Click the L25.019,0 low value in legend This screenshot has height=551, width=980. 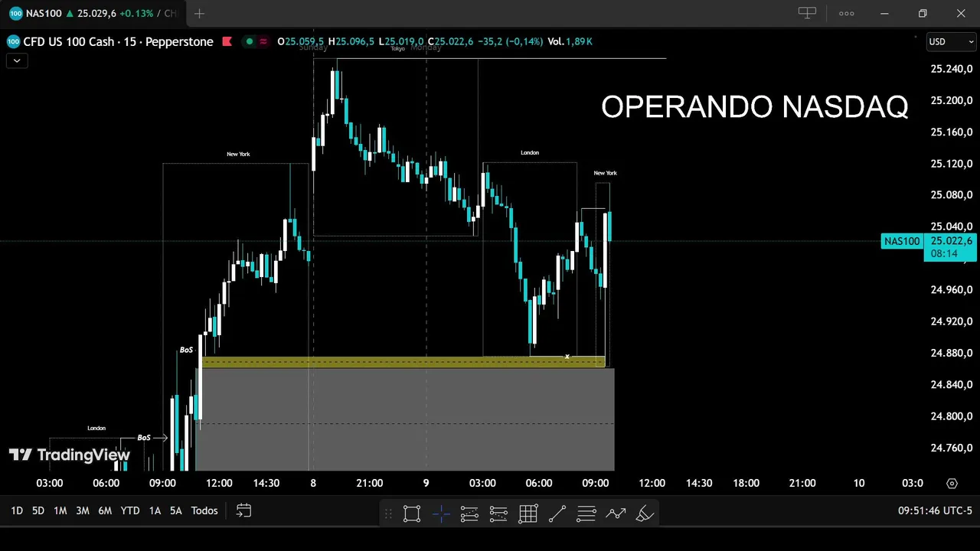tap(401, 41)
